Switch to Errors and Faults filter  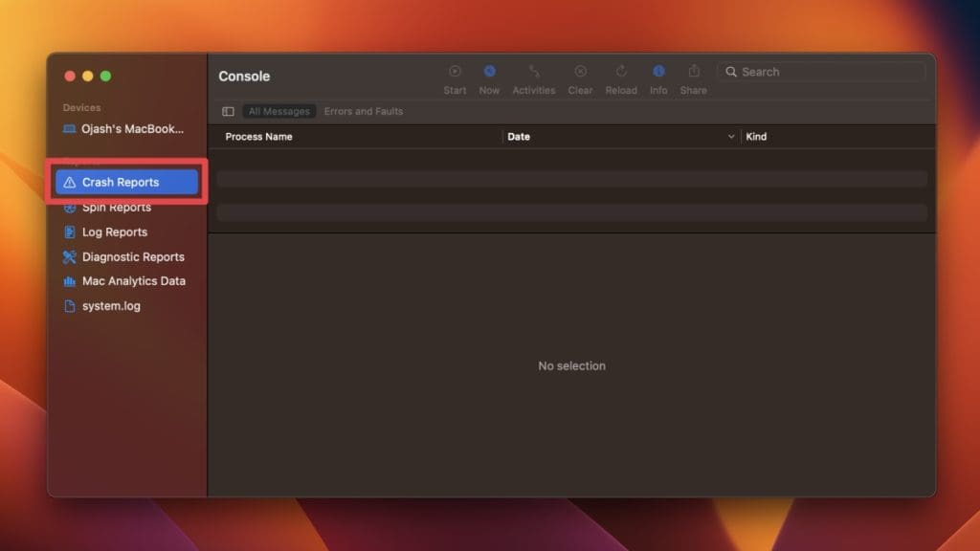[364, 112]
